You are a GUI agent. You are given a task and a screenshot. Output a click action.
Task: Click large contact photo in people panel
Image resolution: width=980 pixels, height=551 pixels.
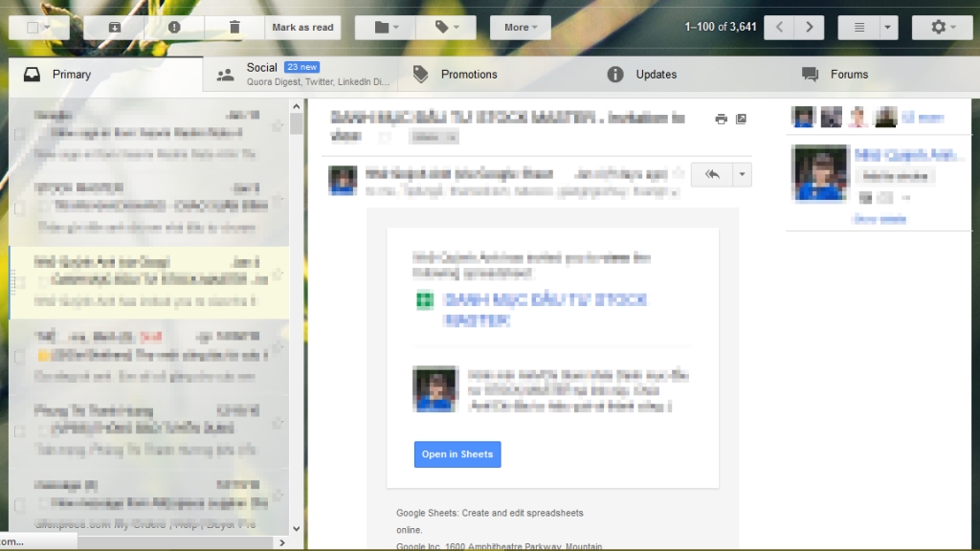click(x=819, y=173)
